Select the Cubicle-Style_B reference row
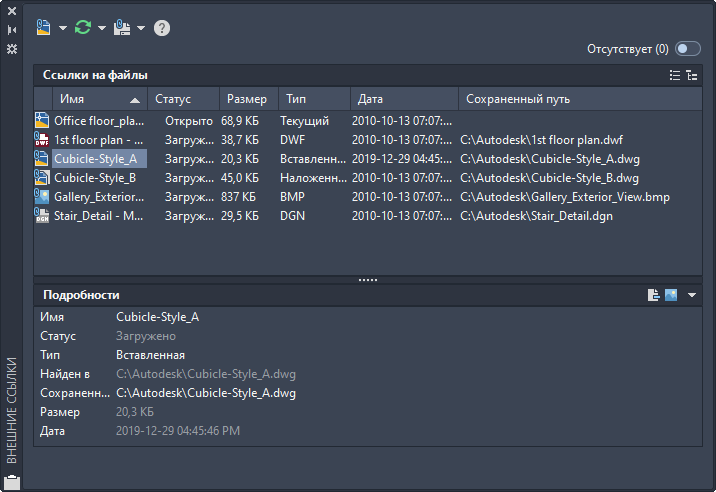Screen dimensions: 716x492 click(x=368, y=178)
